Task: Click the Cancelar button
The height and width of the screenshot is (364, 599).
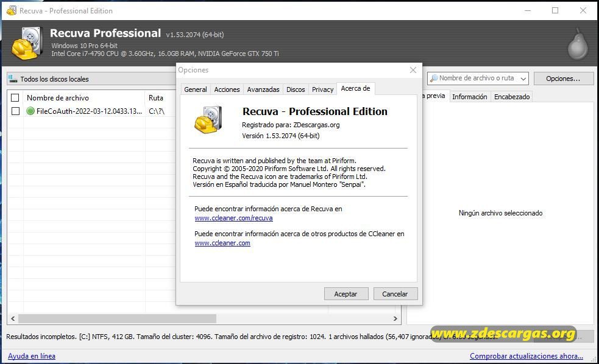Action: 395,294
